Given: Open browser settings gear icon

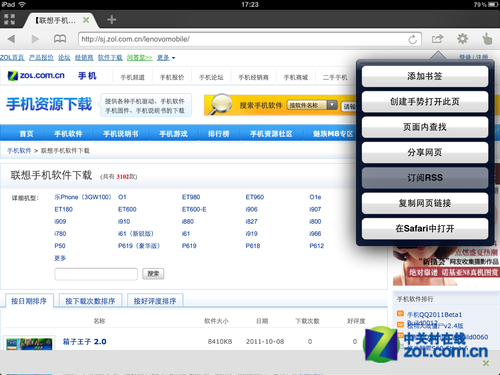Looking at the screenshot, I should 462,39.
